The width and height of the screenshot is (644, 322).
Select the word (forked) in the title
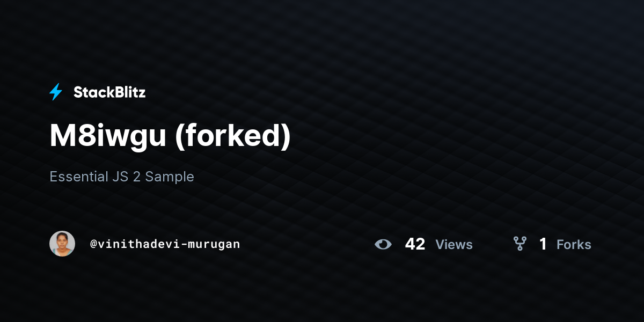[233, 137]
